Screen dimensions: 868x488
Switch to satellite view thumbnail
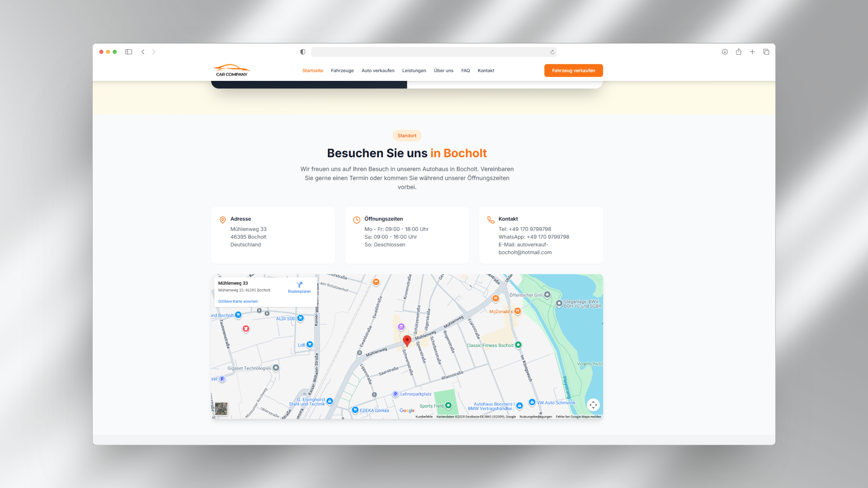[x=221, y=409]
